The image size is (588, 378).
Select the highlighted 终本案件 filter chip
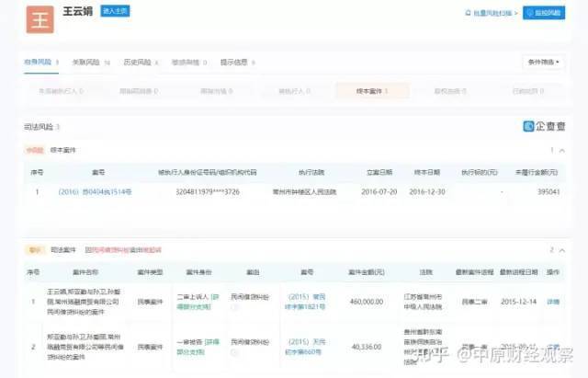coord(359,91)
